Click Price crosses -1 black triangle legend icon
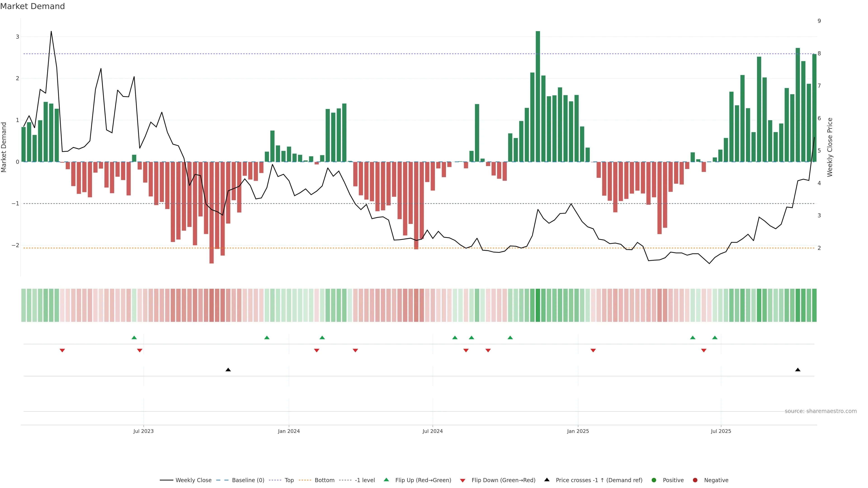868x488 pixels. pos(547,480)
